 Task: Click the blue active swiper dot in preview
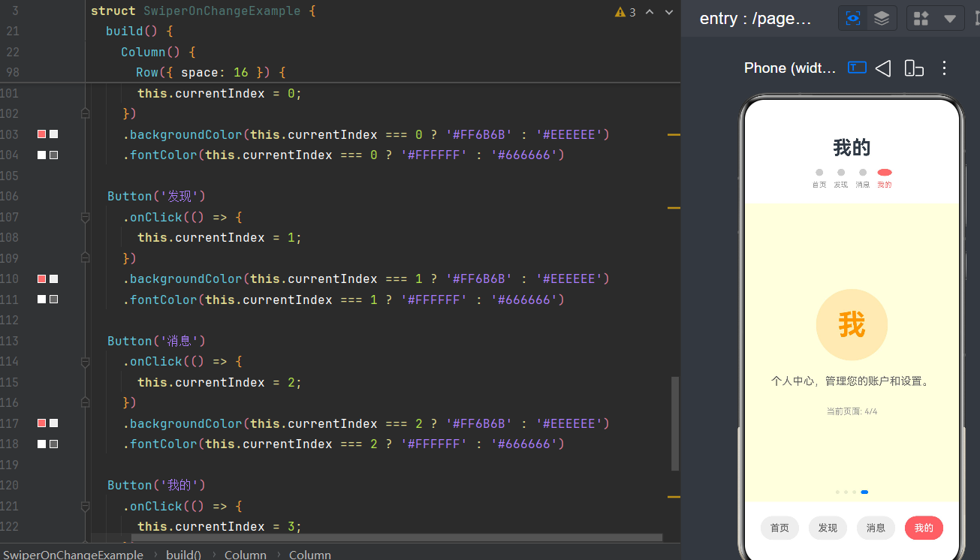(x=864, y=492)
